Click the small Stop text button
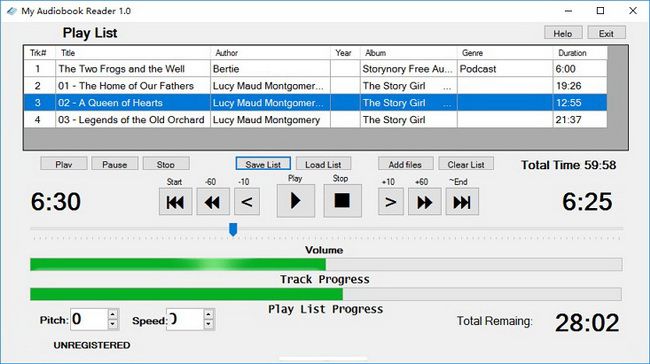Screen dimensions: 650x364 [x=166, y=164]
